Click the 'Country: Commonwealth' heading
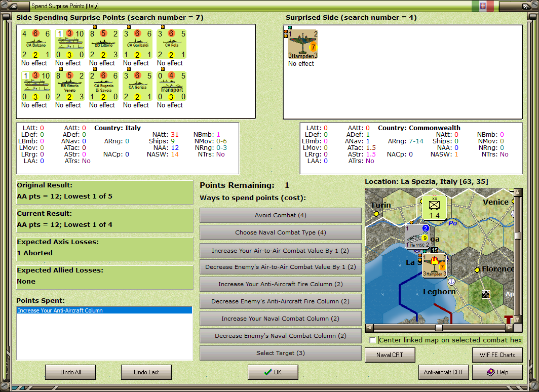This screenshot has width=539, height=392. tap(419, 128)
